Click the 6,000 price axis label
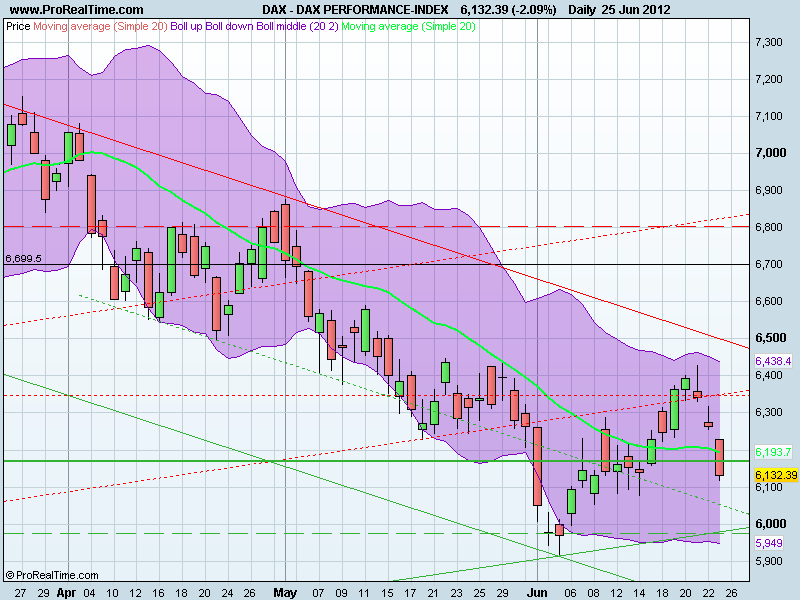Viewport: 800px width, 600px height. (770, 524)
